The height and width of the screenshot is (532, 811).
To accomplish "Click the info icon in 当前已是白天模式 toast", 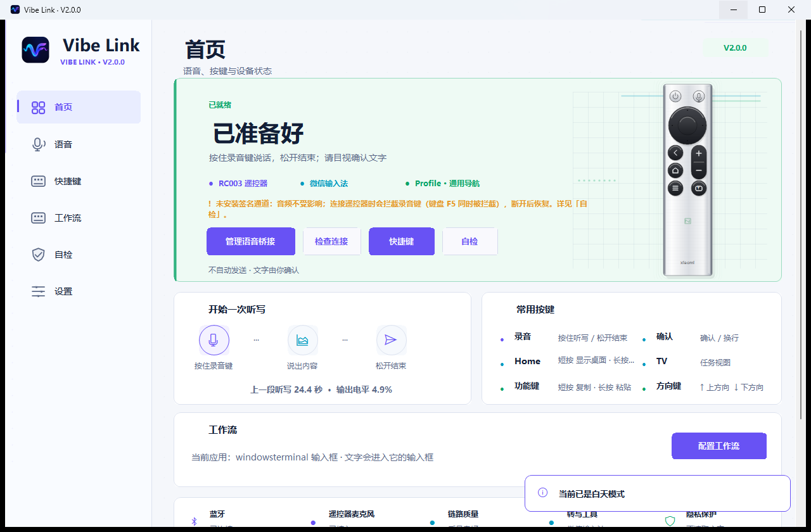I will (542, 493).
